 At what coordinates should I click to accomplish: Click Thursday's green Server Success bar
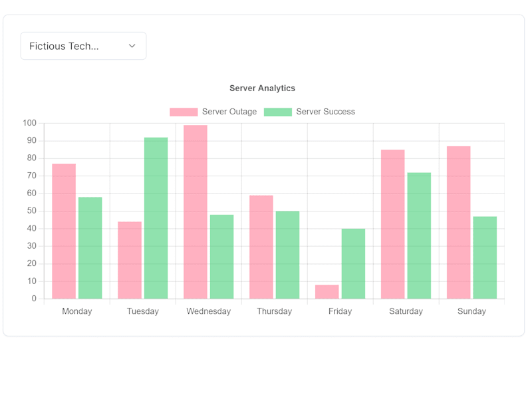288,255
